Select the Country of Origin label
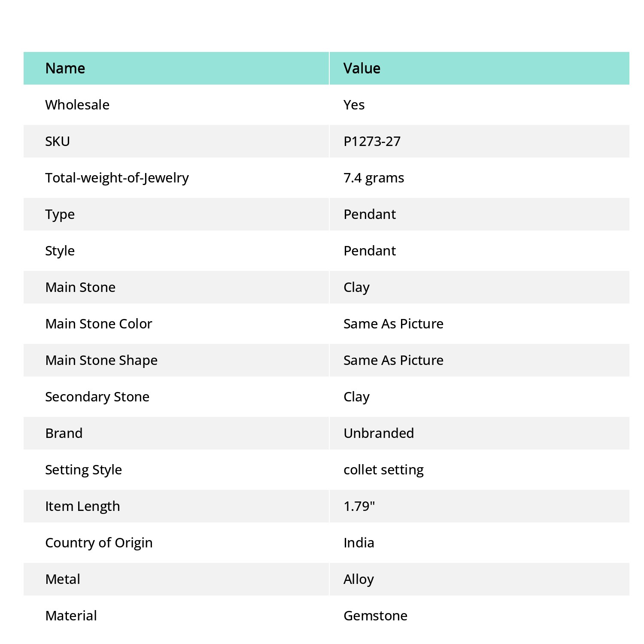Image resolution: width=644 pixels, height=644 pixels. 99,543
